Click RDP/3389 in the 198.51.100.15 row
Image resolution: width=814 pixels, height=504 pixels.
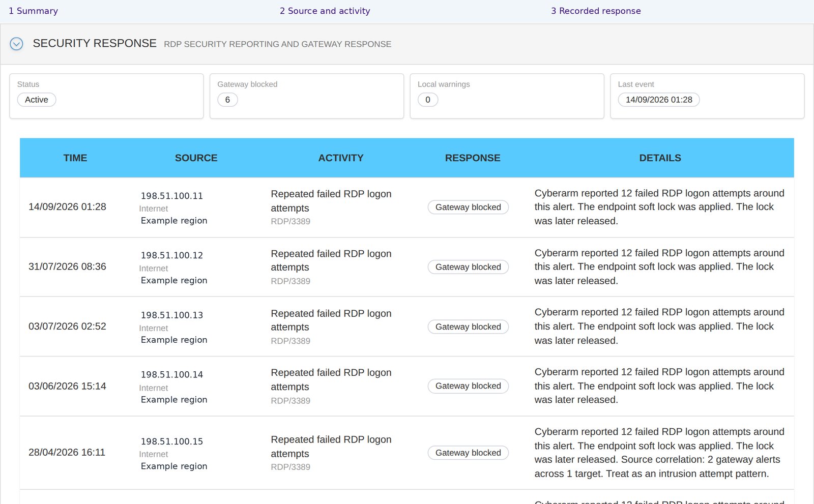290,467
